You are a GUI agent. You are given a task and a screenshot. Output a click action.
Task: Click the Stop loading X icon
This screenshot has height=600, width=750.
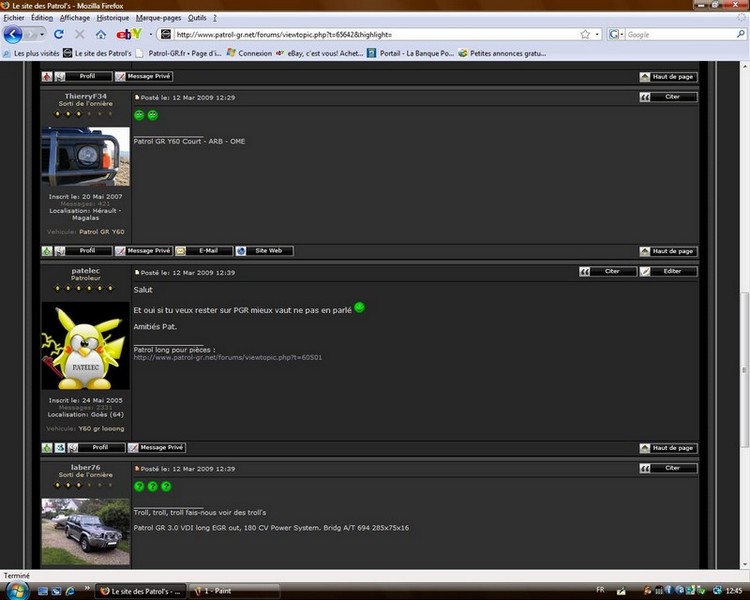(x=80, y=34)
